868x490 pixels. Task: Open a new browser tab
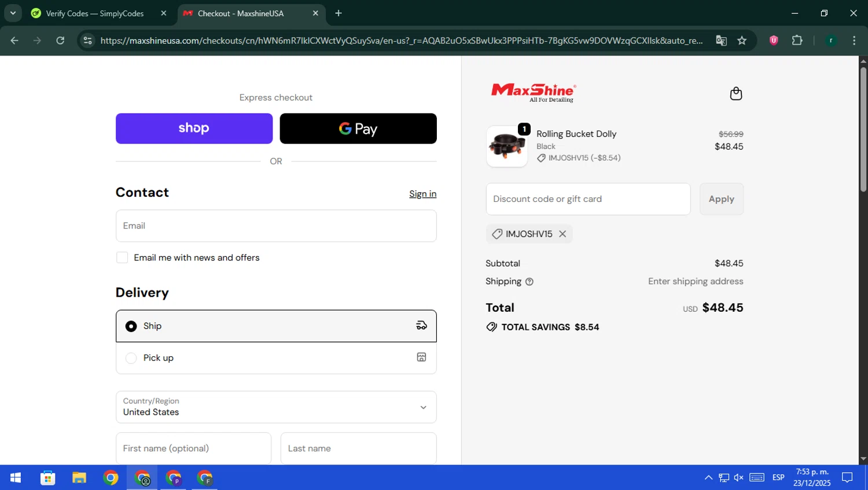339,13
